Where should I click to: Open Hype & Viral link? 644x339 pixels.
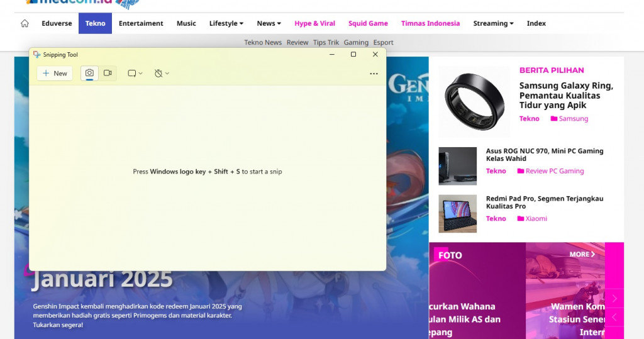pyautogui.click(x=314, y=23)
